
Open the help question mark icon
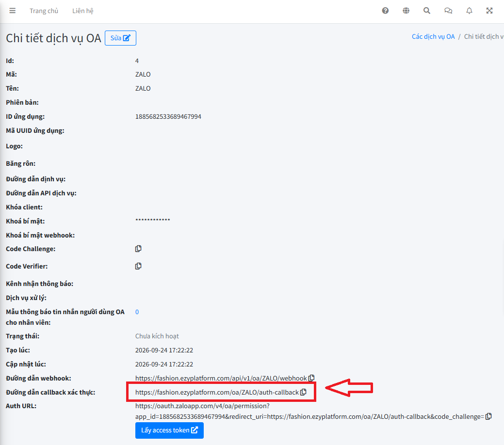[x=385, y=11]
